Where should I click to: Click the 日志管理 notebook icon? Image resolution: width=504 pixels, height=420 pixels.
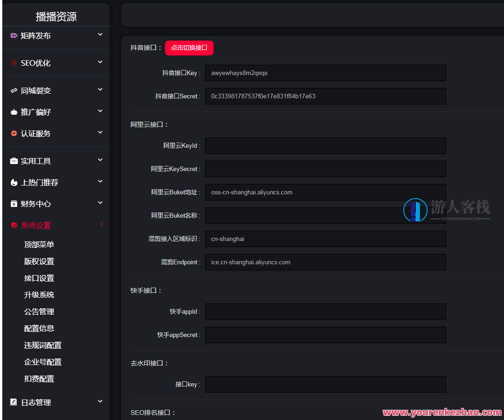[x=13, y=401]
